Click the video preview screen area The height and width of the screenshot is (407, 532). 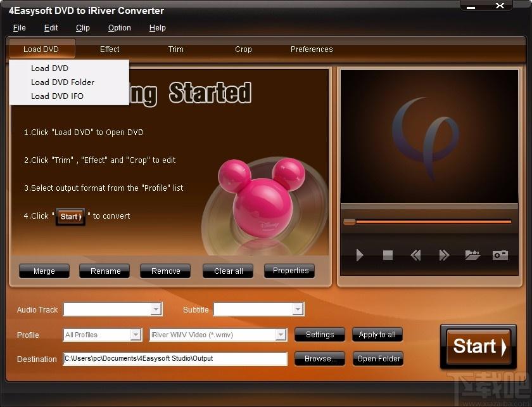(x=429, y=136)
